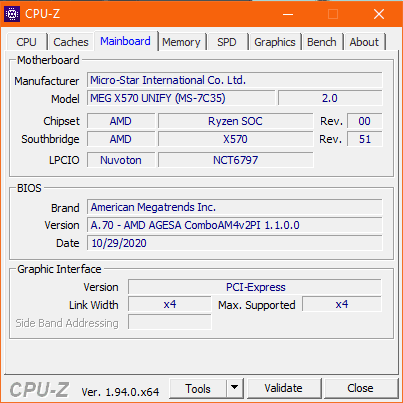This screenshot has height=403, width=403.
Task: Open the SPD tab
Action: pyautogui.click(x=227, y=42)
